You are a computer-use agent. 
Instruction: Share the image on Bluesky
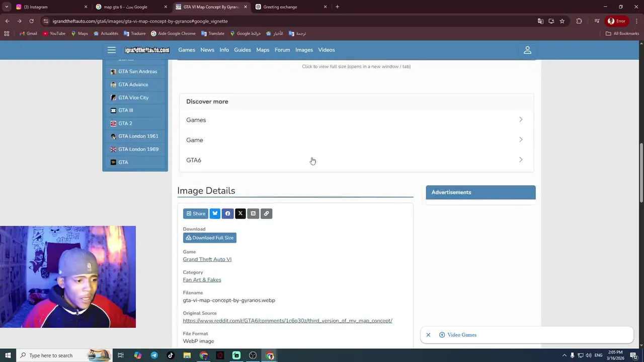pyautogui.click(x=215, y=214)
